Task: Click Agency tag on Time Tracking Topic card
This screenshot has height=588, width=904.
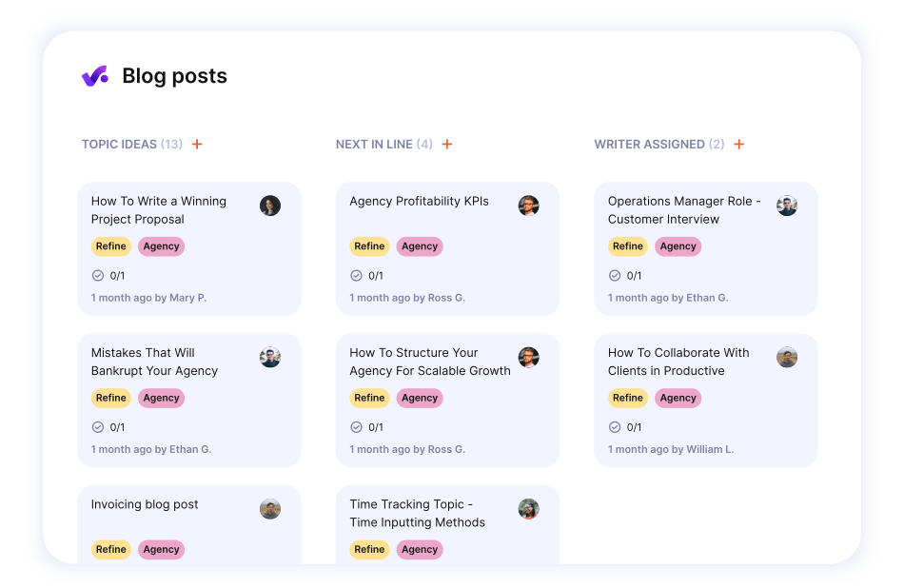Action: tap(420, 549)
